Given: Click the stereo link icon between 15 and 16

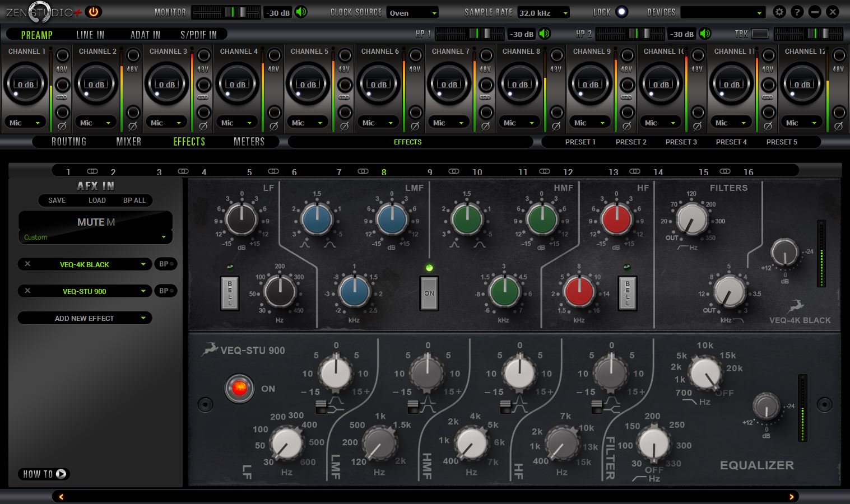Looking at the screenshot, I should (x=725, y=171).
